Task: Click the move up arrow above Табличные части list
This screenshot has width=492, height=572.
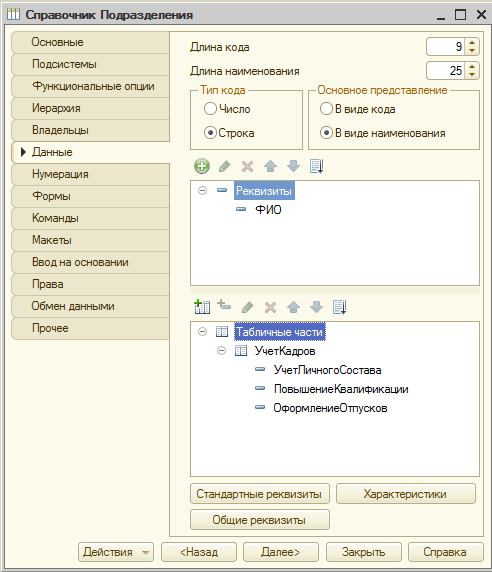Action: click(x=293, y=307)
